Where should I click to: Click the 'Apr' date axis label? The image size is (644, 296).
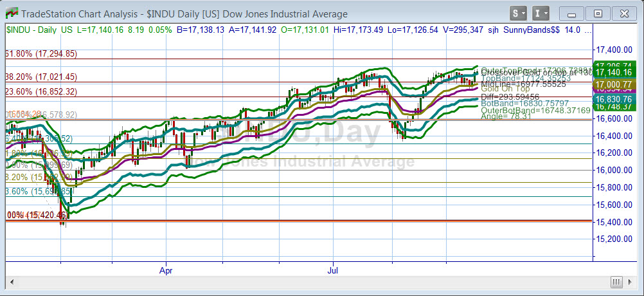click(x=166, y=272)
